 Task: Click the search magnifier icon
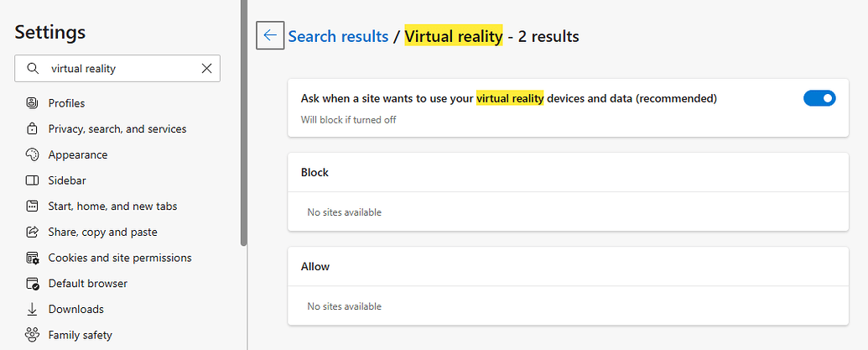pyautogui.click(x=33, y=69)
